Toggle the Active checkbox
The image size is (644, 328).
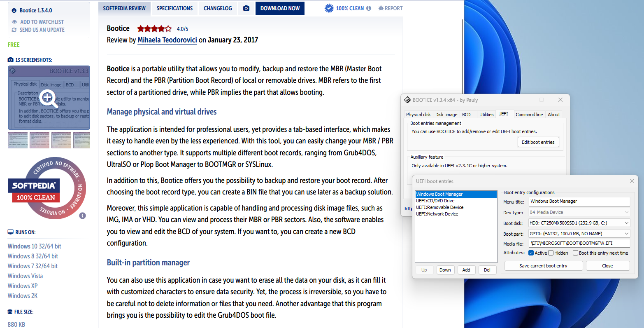531,253
